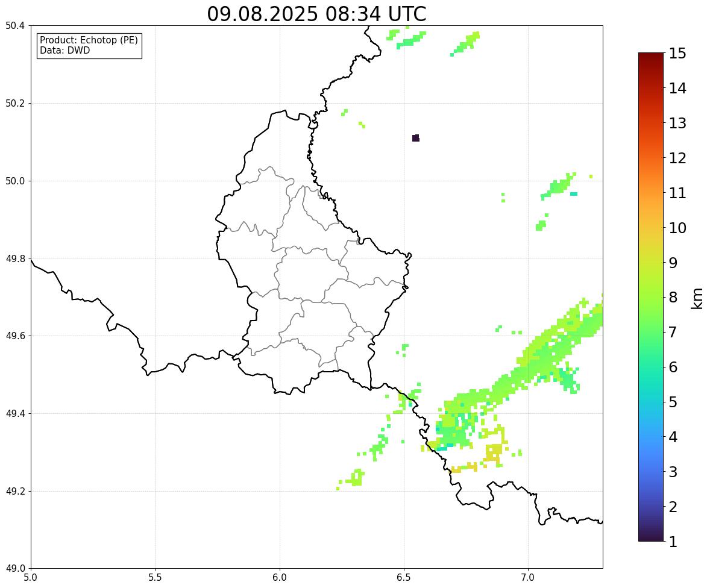
Task: Click latitude axis label '50.0'
Action: click(14, 181)
